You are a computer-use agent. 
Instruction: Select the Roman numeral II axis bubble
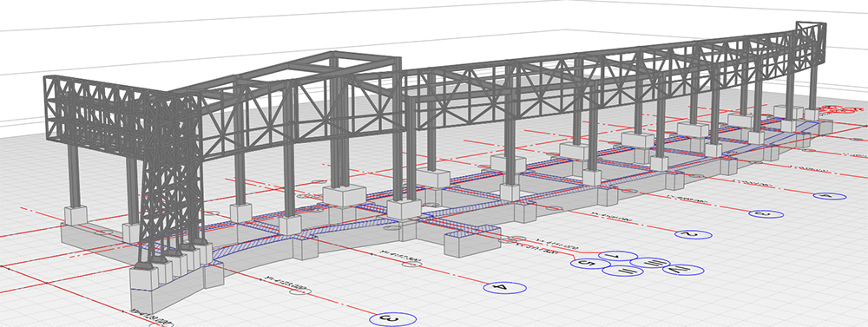(622, 271)
